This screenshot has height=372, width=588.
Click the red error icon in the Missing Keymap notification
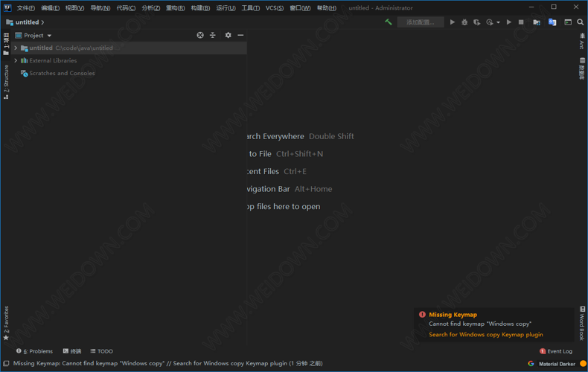point(422,315)
